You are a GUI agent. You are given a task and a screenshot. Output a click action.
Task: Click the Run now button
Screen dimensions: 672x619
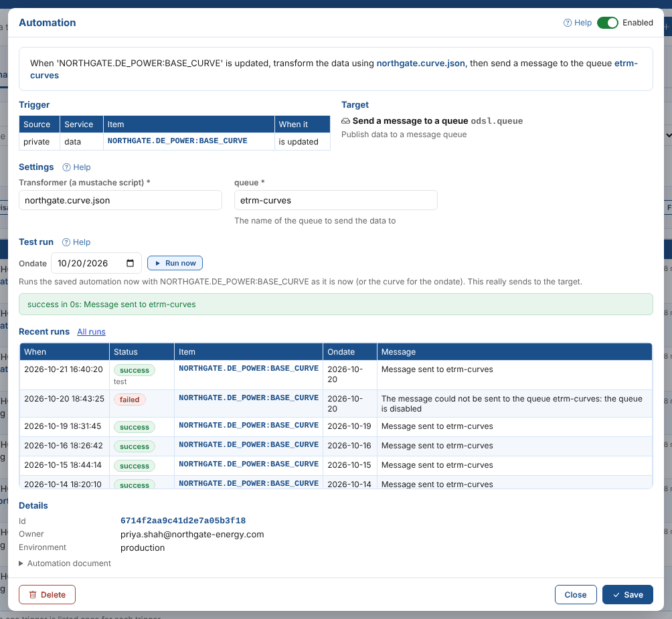coord(175,263)
